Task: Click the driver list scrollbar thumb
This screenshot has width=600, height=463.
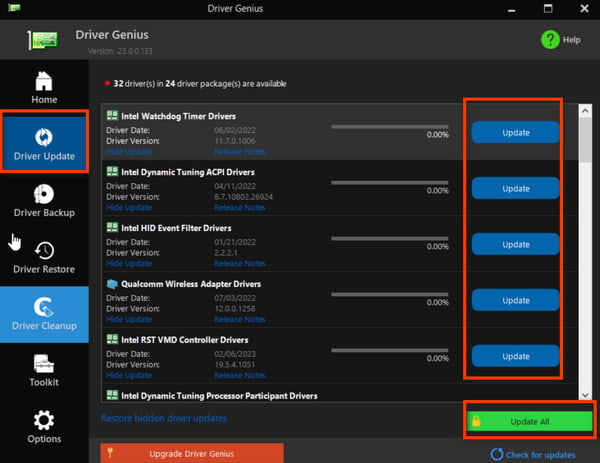Action: (x=585, y=140)
